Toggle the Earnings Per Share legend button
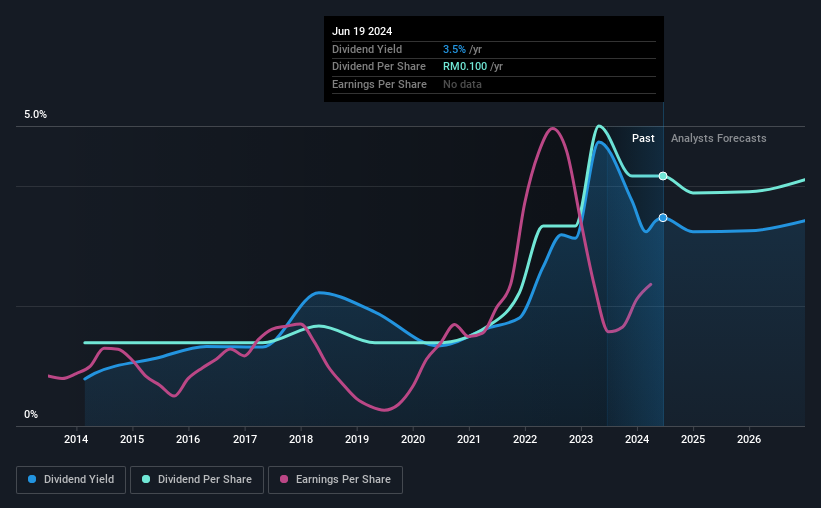821x508 pixels. (x=335, y=480)
